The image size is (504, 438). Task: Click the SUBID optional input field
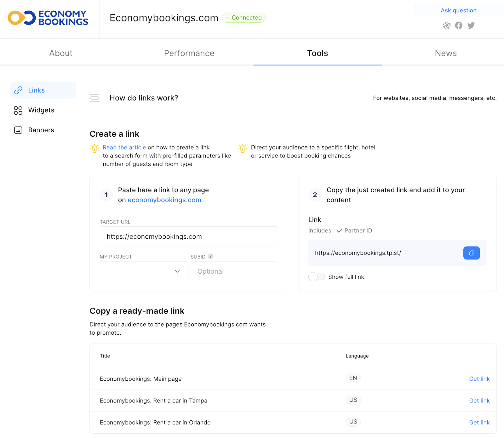[x=234, y=271]
